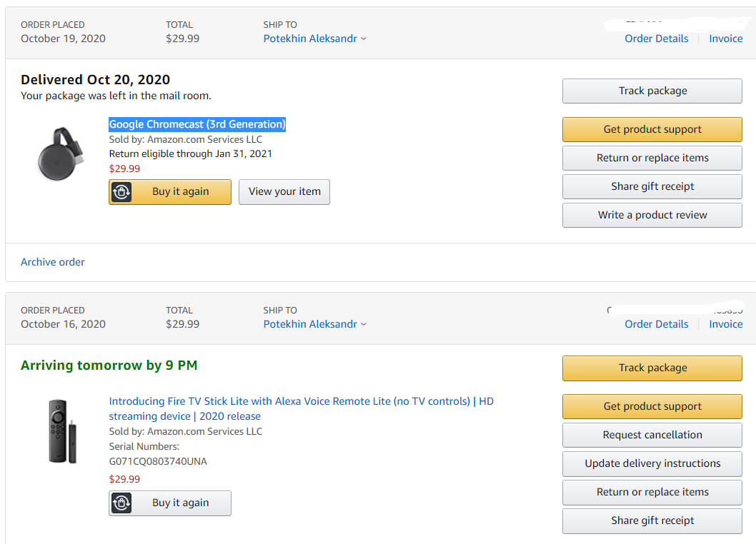
Task: Click View your item button
Action: click(284, 192)
